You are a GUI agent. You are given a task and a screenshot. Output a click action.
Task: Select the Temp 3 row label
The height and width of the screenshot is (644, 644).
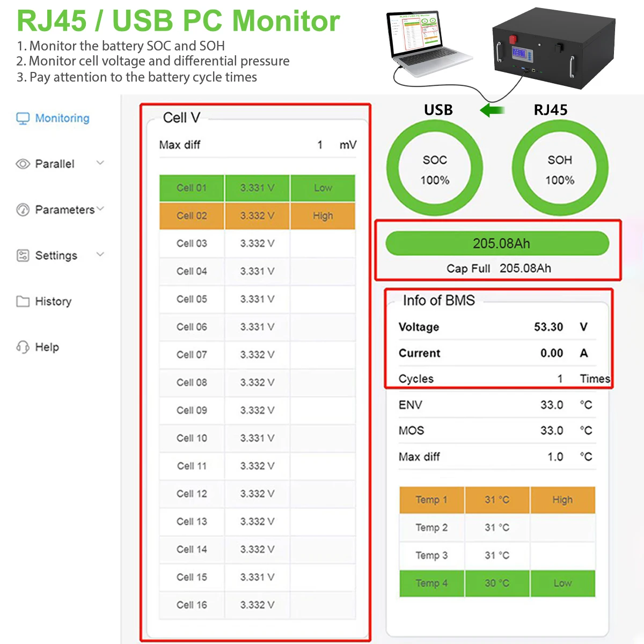[431, 556]
